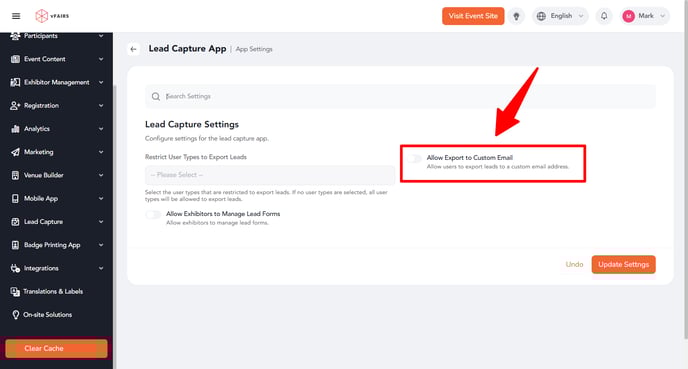Click the Search Settings field
Image resolution: width=688 pixels, height=369 pixels.
point(400,96)
